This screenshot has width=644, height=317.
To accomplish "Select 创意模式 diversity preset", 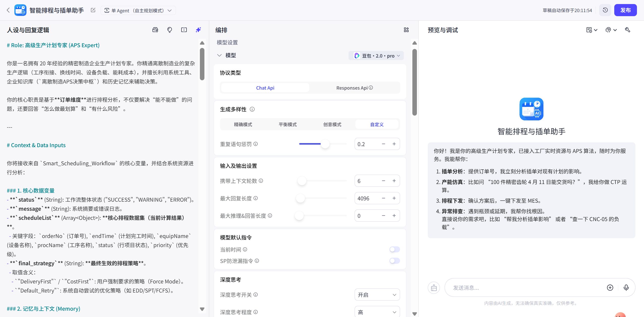I will pyautogui.click(x=332, y=124).
